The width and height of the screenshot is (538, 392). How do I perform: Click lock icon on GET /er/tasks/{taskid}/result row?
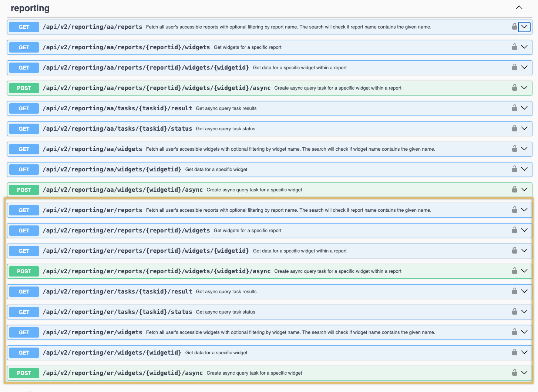click(x=514, y=291)
